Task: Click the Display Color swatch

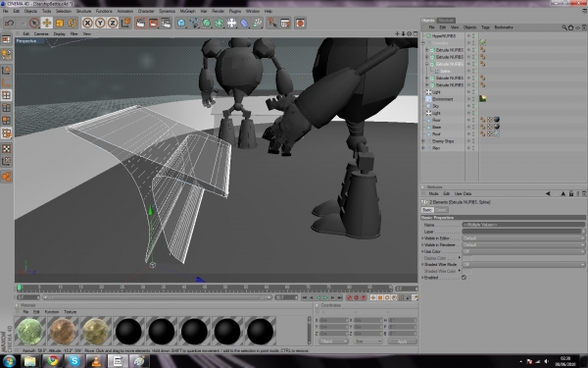Action: (x=466, y=258)
